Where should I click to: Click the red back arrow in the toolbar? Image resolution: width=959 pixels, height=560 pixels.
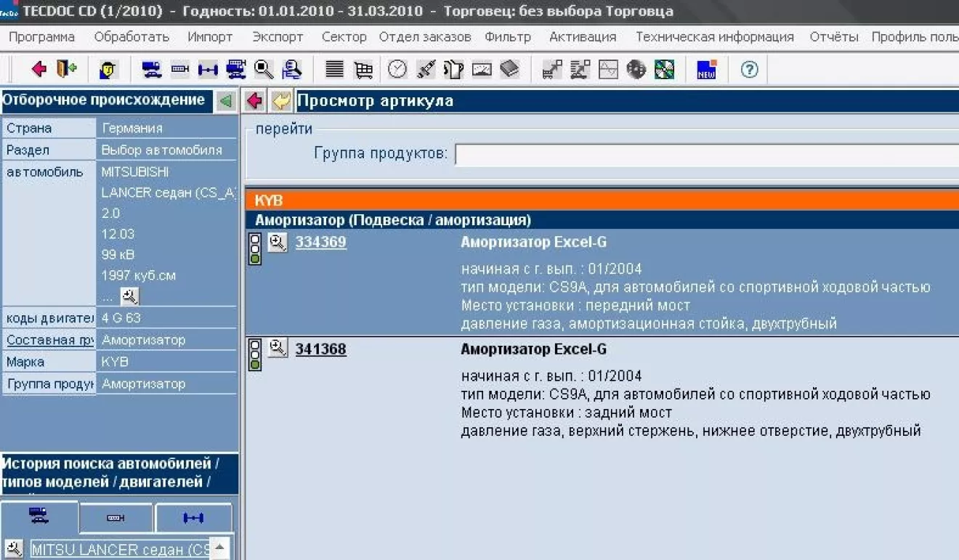(39, 69)
